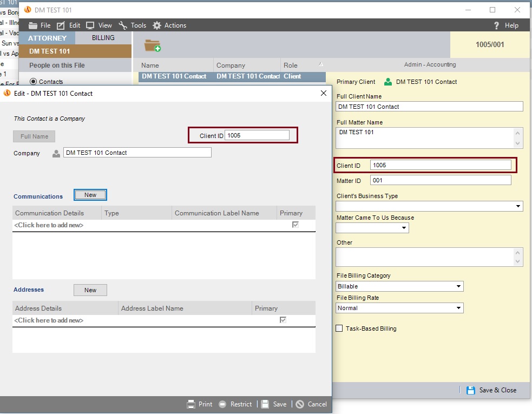Click Save in the Edit dialog
The width and height of the screenshot is (532, 414).
[274, 404]
